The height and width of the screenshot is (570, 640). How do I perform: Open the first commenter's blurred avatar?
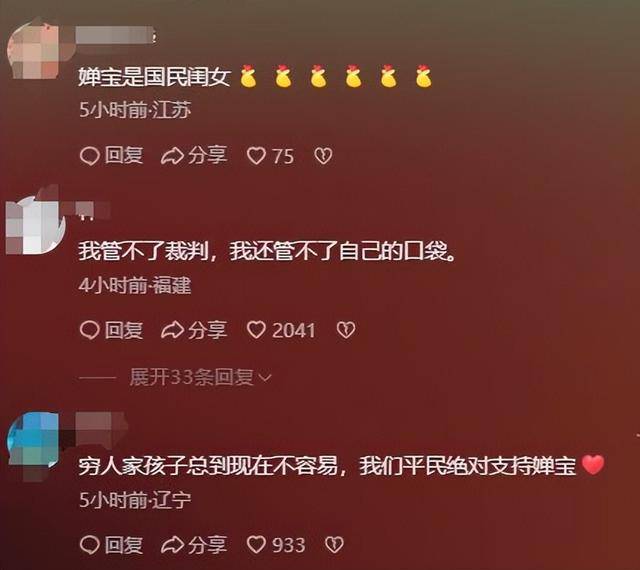pyautogui.click(x=34, y=50)
